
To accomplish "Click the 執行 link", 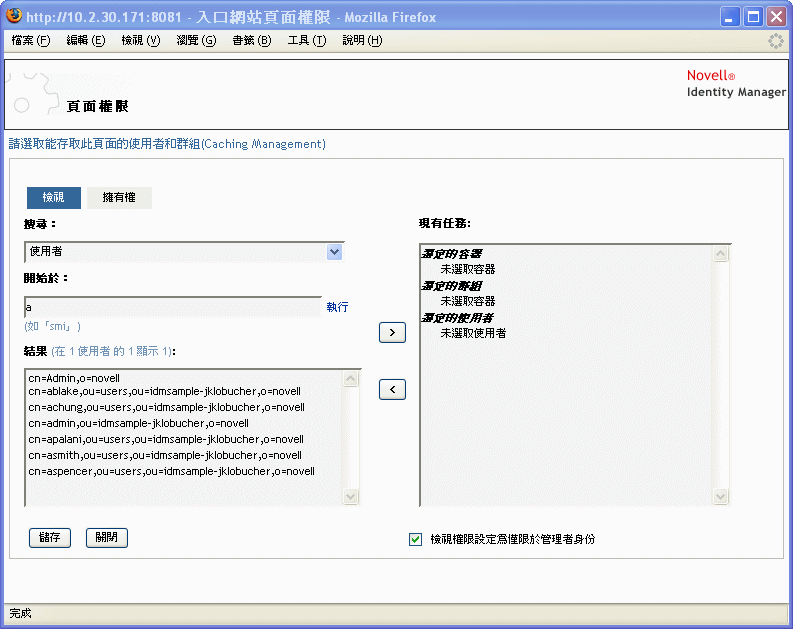I will point(337,307).
